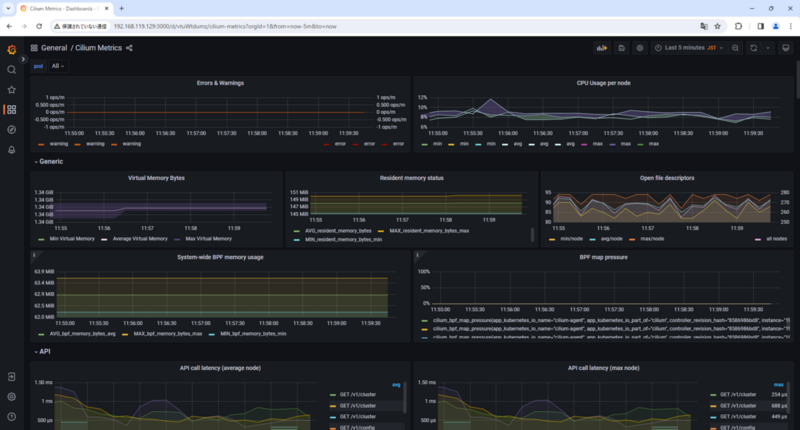Open the BPF map pressure panel title
The width and height of the screenshot is (800, 430).
pos(604,257)
